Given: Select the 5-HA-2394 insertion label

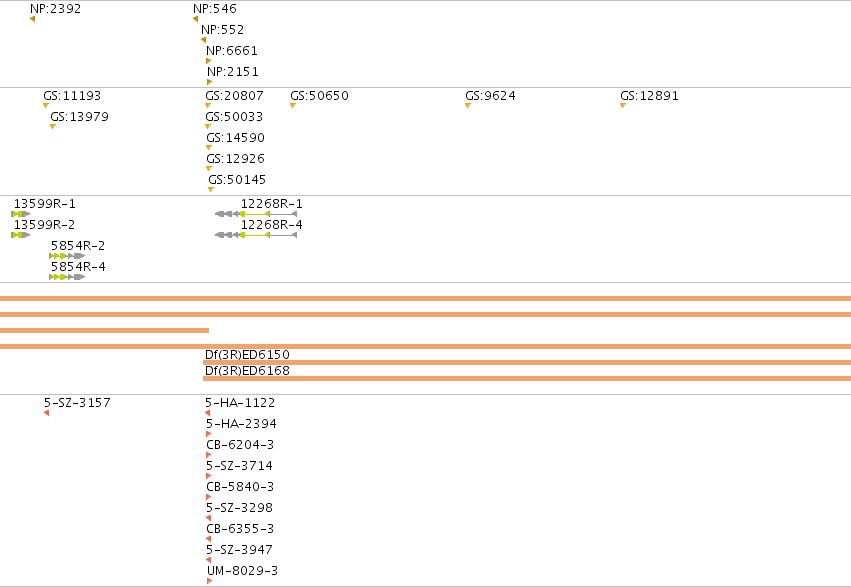Looking at the screenshot, I should 241,424.
